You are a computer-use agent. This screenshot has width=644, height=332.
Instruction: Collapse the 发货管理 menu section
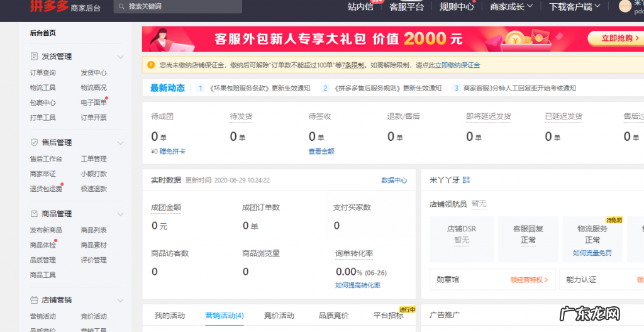tap(120, 57)
